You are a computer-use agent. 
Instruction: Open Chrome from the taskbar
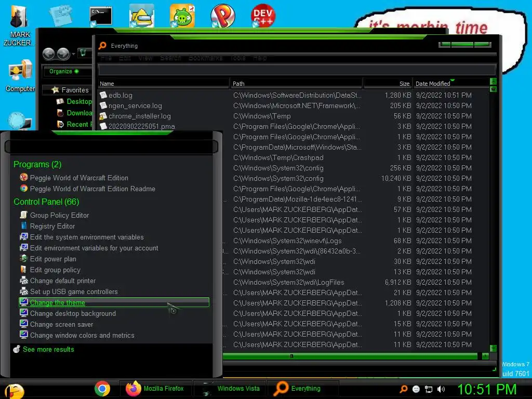[102, 389]
